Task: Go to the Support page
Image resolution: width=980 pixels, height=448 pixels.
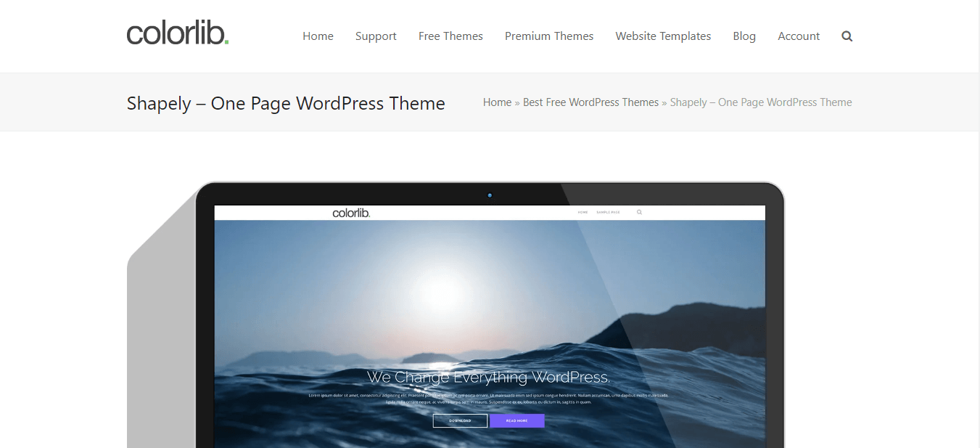Action: [376, 36]
